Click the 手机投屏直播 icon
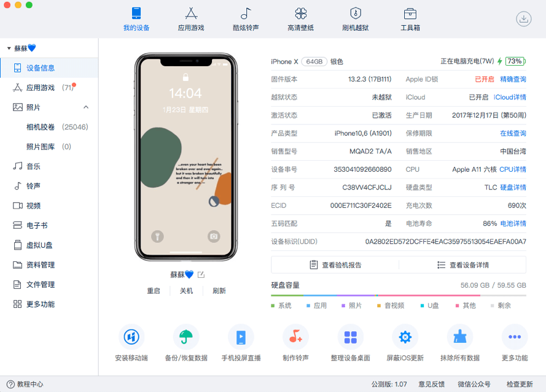546x392 pixels. click(241, 337)
